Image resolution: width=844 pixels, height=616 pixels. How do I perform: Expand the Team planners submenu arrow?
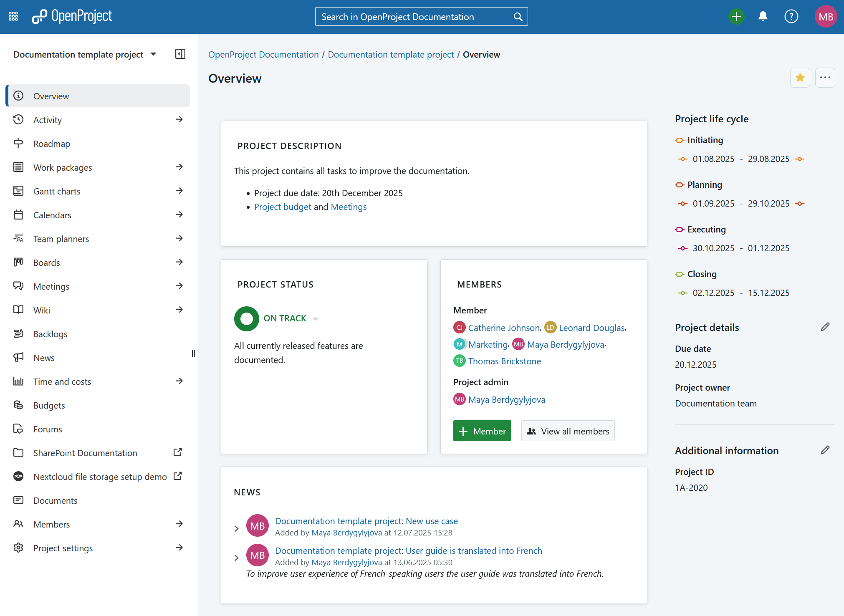(x=179, y=239)
